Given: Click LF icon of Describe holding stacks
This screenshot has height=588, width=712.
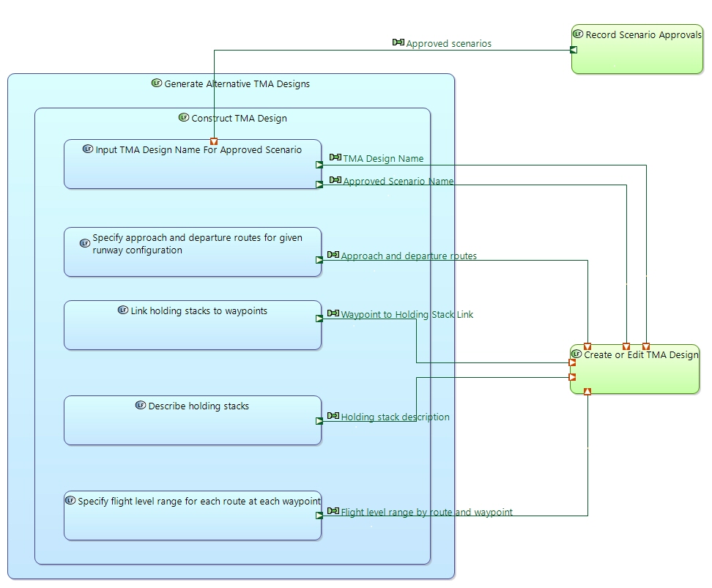Looking at the screenshot, I should click(x=141, y=405).
